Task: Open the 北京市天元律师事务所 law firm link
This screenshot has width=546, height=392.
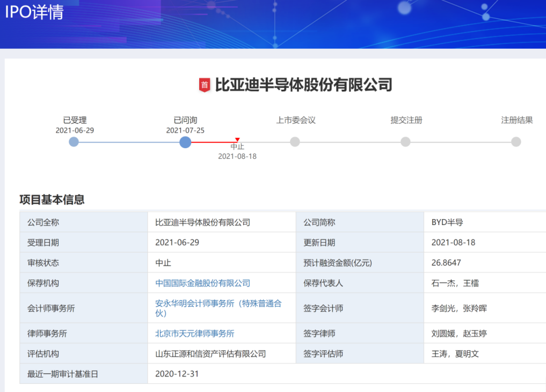Action: (x=195, y=333)
